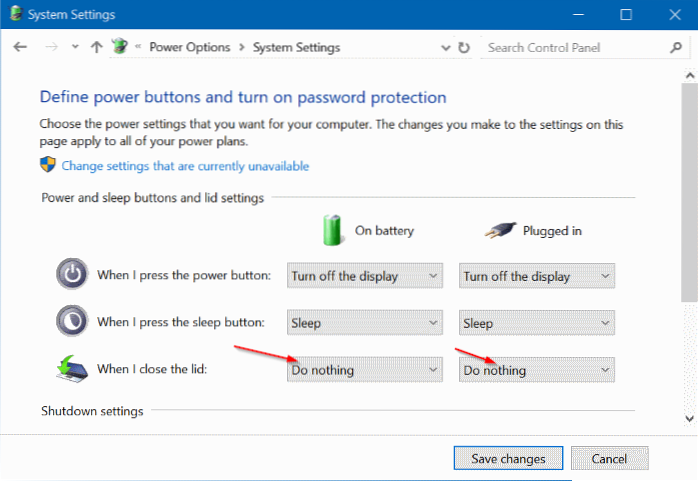Open close the lid On battery dropdown
This screenshot has width=698, height=481.
[x=365, y=370]
